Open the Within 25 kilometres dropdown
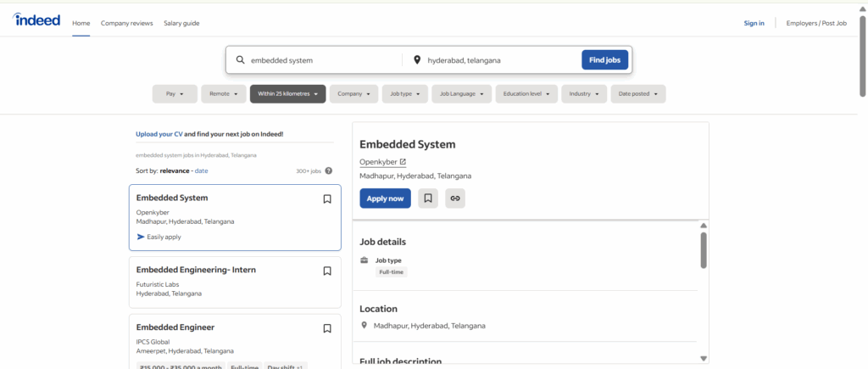 287,94
